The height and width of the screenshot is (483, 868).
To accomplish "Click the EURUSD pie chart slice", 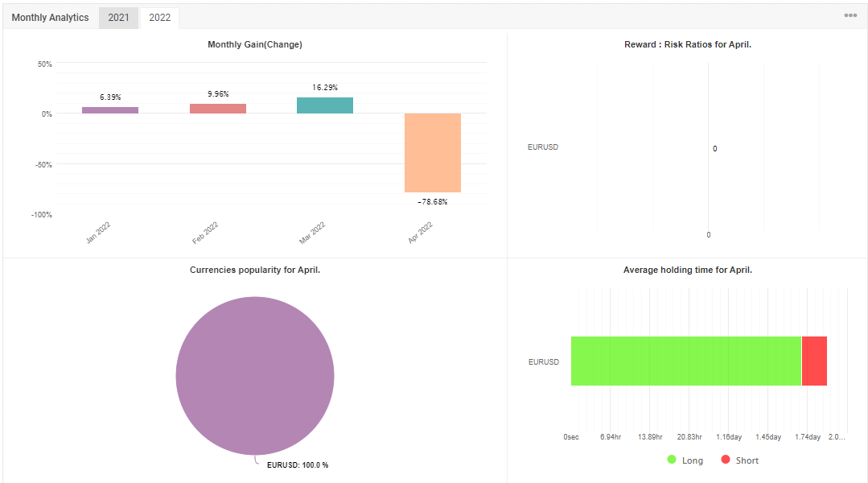I will coord(255,376).
